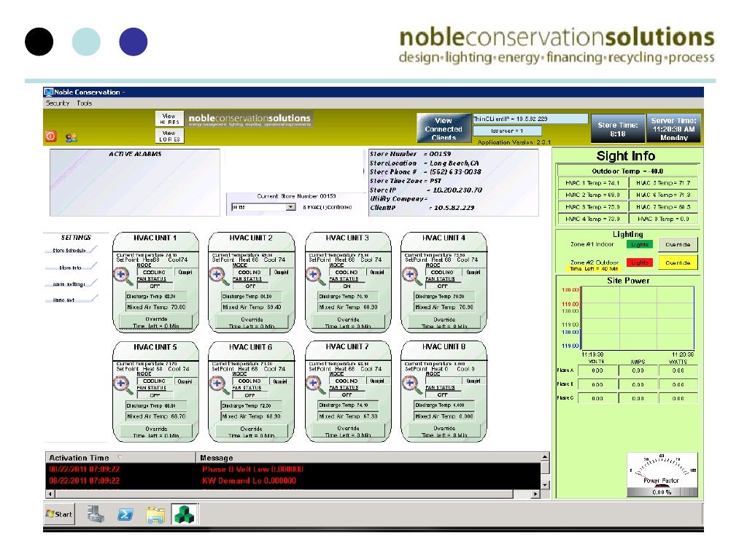The image size is (747, 560).
Task: Click the occupied status box in HVAC Unit 8
Action: point(473,381)
